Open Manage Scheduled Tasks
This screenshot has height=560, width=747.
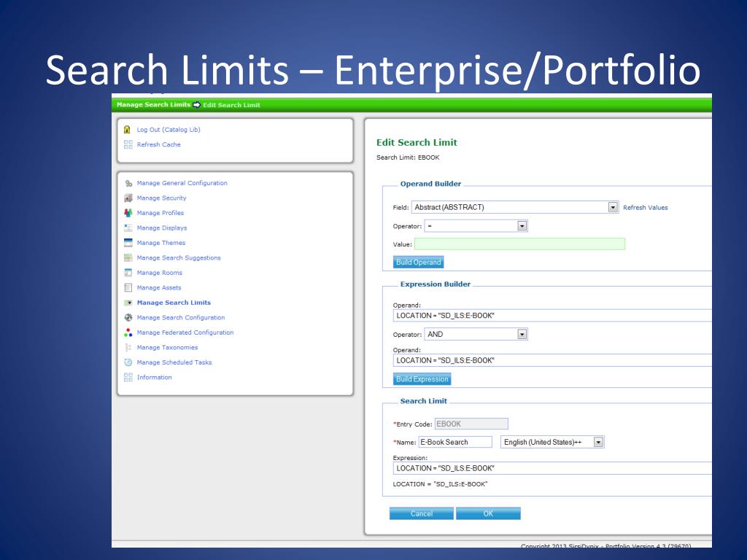174,362
